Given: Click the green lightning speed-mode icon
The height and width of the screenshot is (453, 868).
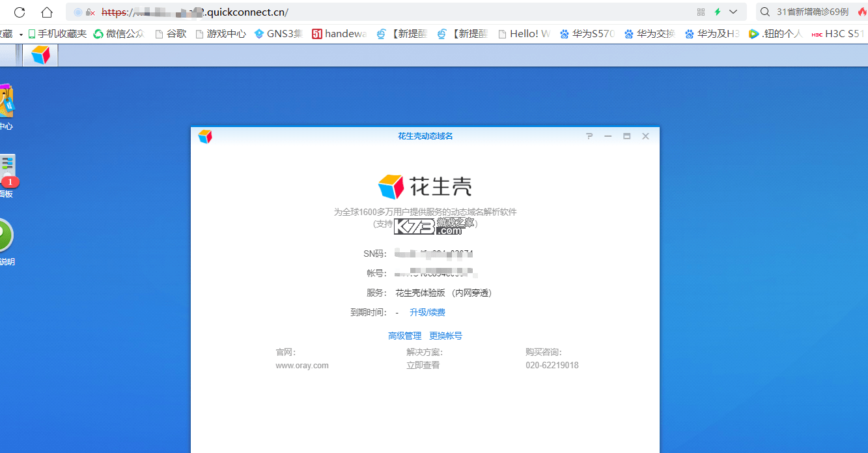Looking at the screenshot, I should click(x=718, y=12).
